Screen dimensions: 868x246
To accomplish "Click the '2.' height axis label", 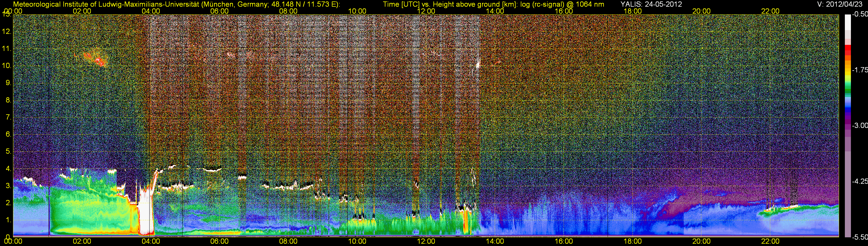I will [9, 203].
